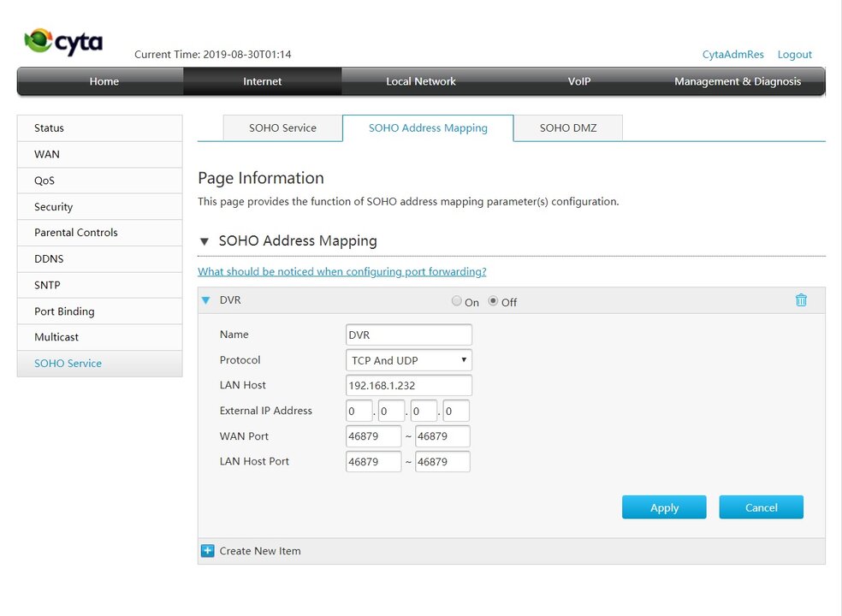Click the CytaAdmRes user link
This screenshot has width=842, height=616.
tap(733, 54)
